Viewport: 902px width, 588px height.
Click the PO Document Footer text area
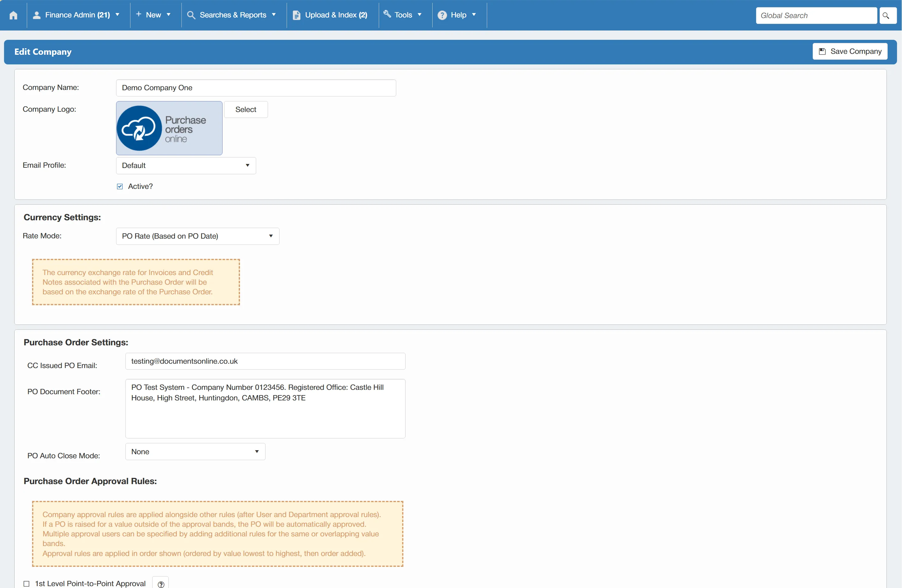point(265,408)
